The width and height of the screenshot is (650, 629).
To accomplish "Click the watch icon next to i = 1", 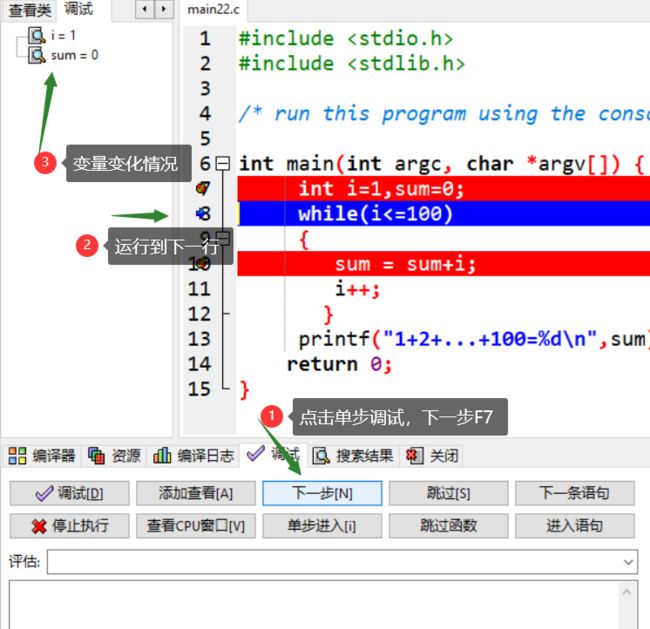I will [37, 36].
